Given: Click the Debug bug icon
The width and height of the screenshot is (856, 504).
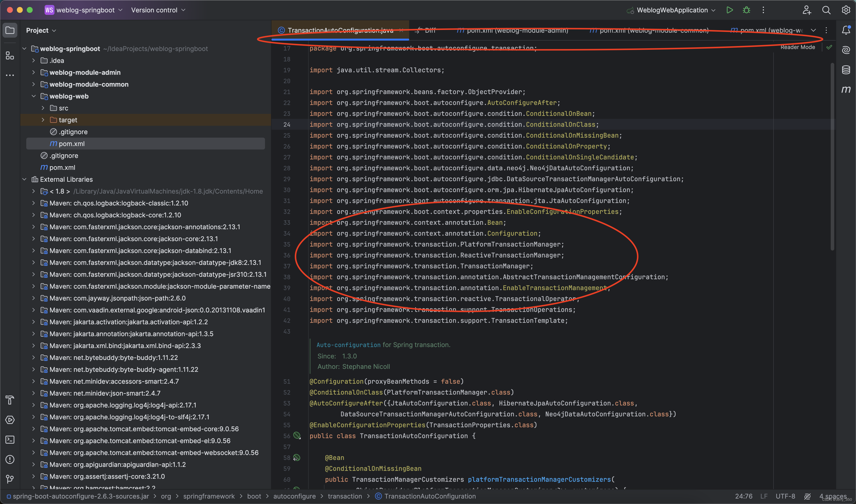Looking at the screenshot, I should [746, 10].
